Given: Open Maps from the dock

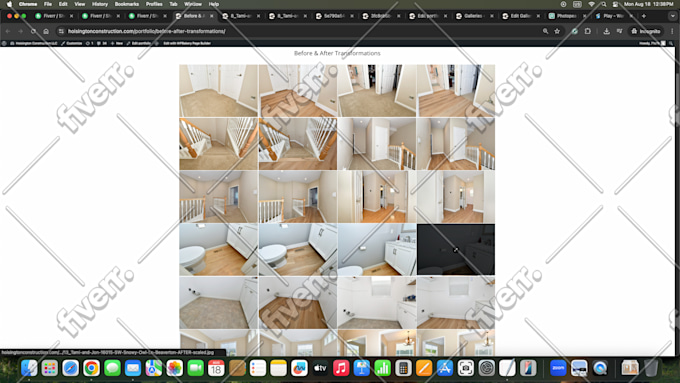Looking at the screenshot, I should [154, 368].
